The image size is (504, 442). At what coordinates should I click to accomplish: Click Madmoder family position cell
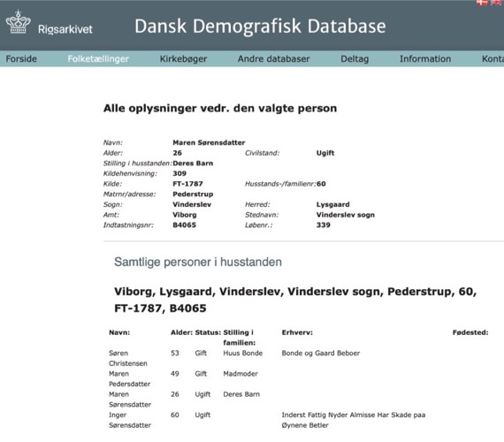click(241, 374)
